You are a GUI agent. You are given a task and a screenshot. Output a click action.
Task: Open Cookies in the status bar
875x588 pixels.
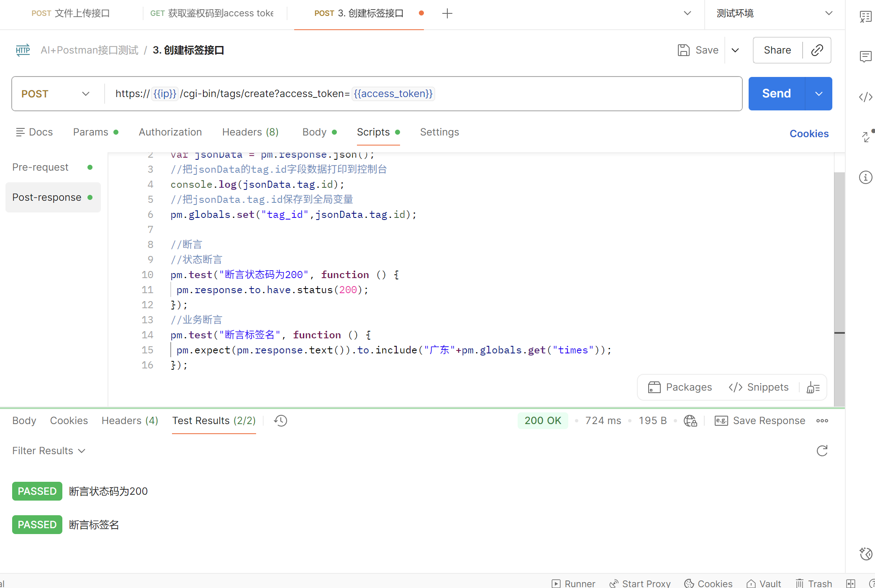coord(708,583)
